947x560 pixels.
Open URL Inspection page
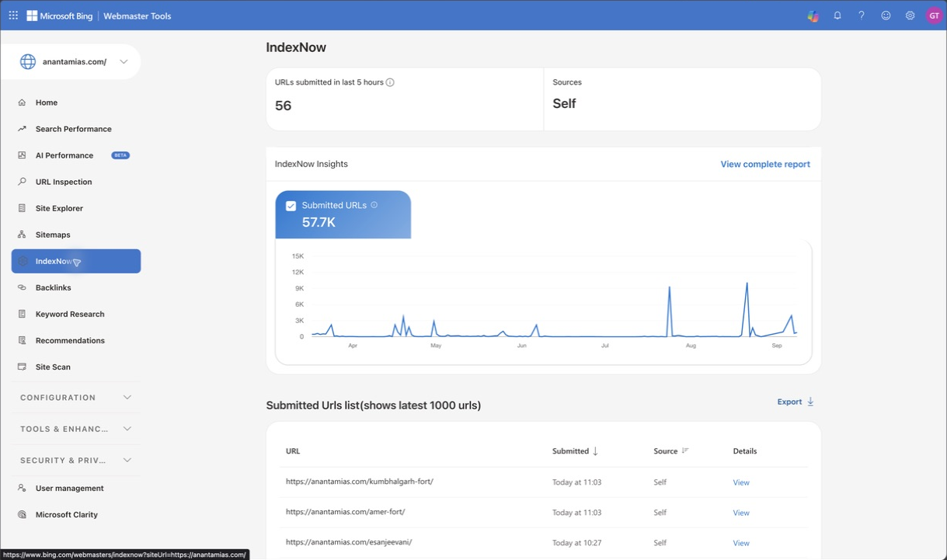point(64,182)
